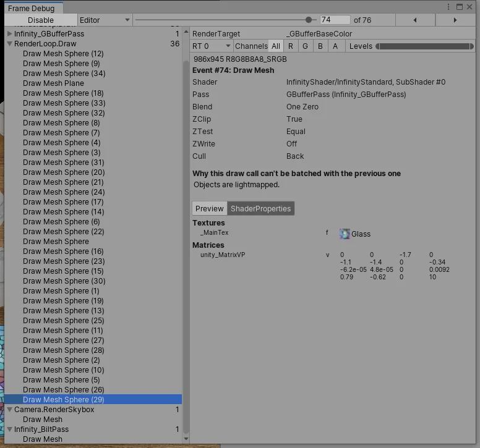This screenshot has height=448, width=480.
Task: Select Draw Mesh Sphere (23)
Action: (93, 261)
